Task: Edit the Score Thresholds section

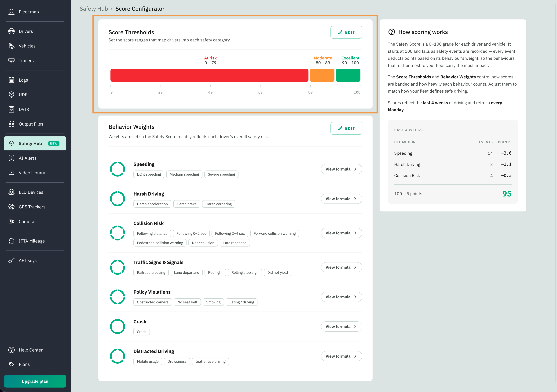Action: (x=346, y=32)
